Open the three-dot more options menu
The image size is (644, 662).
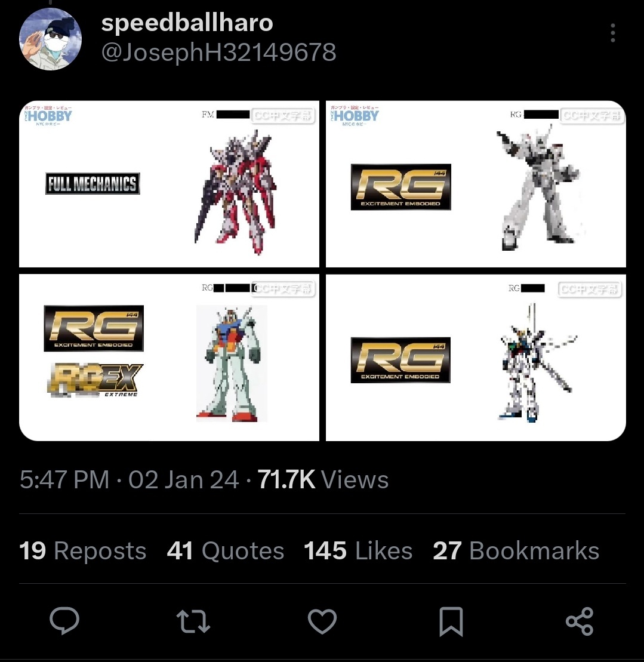click(x=613, y=33)
